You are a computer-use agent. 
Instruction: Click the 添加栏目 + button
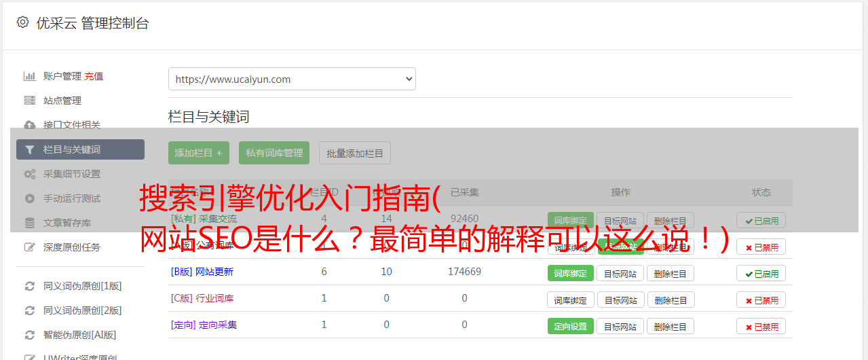click(x=199, y=153)
